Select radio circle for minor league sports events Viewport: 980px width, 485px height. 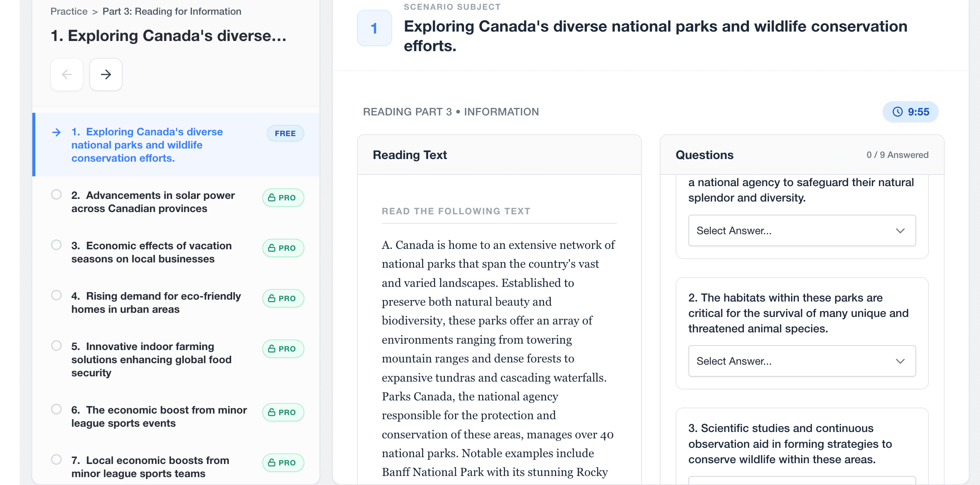pyautogui.click(x=56, y=409)
